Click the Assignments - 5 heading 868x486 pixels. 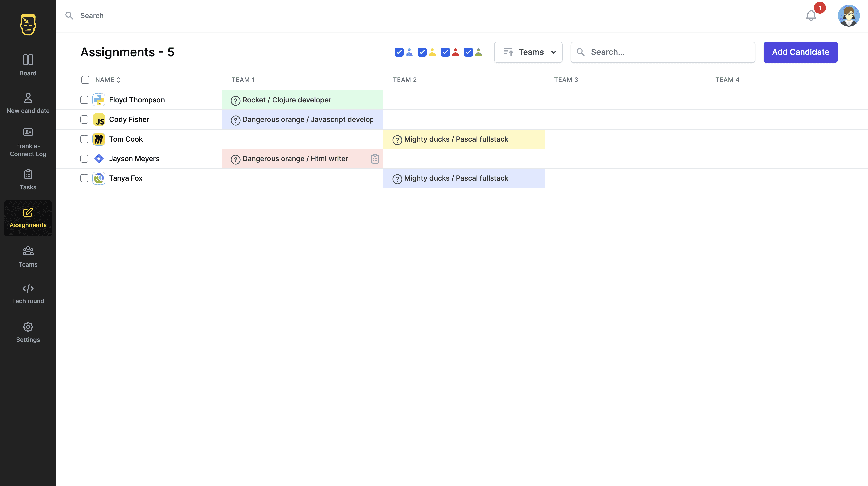coord(127,52)
